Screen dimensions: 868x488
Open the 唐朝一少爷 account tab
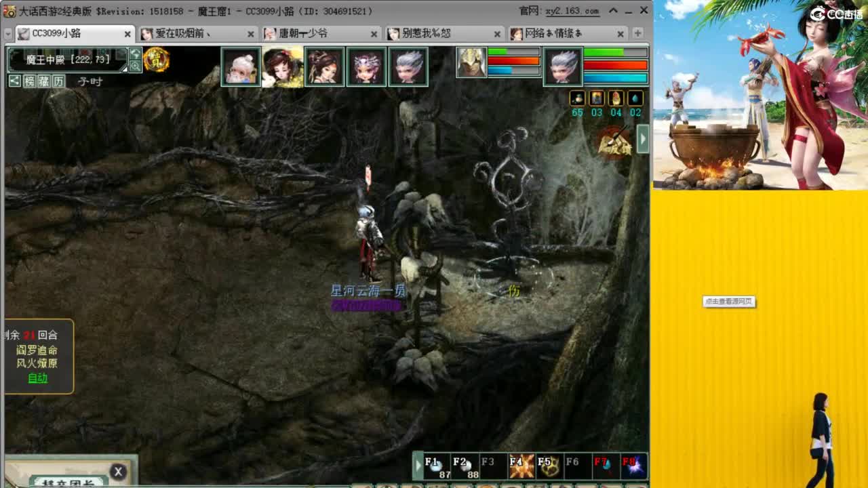(x=321, y=33)
